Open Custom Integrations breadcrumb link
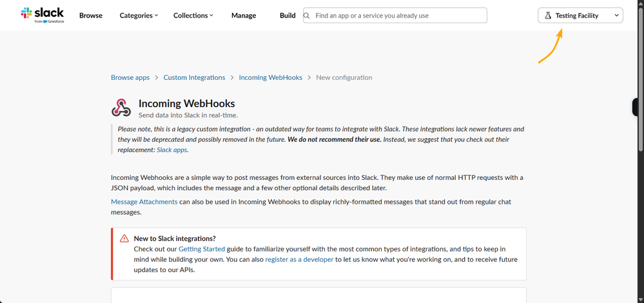The image size is (644, 303). 194,77
